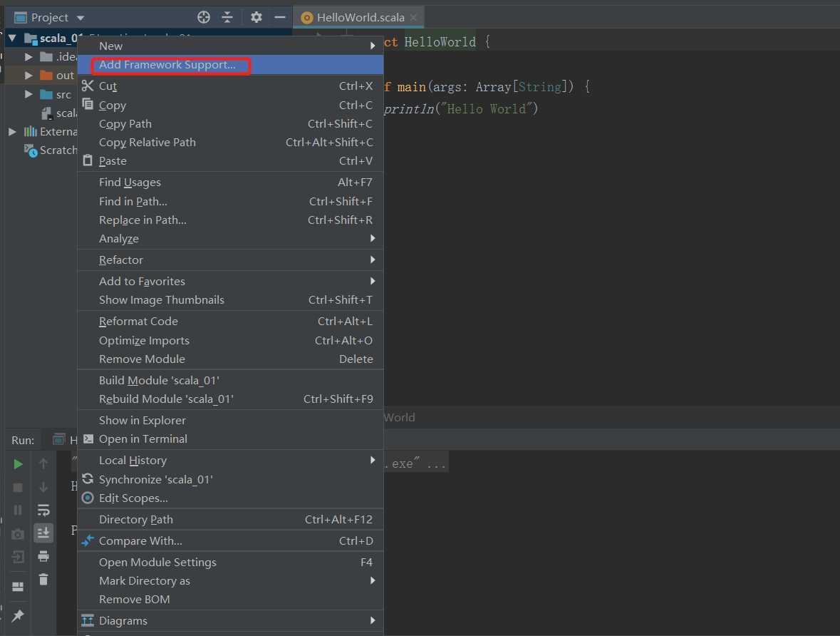Open Local History submenu
840x636 pixels.
(x=230, y=460)
